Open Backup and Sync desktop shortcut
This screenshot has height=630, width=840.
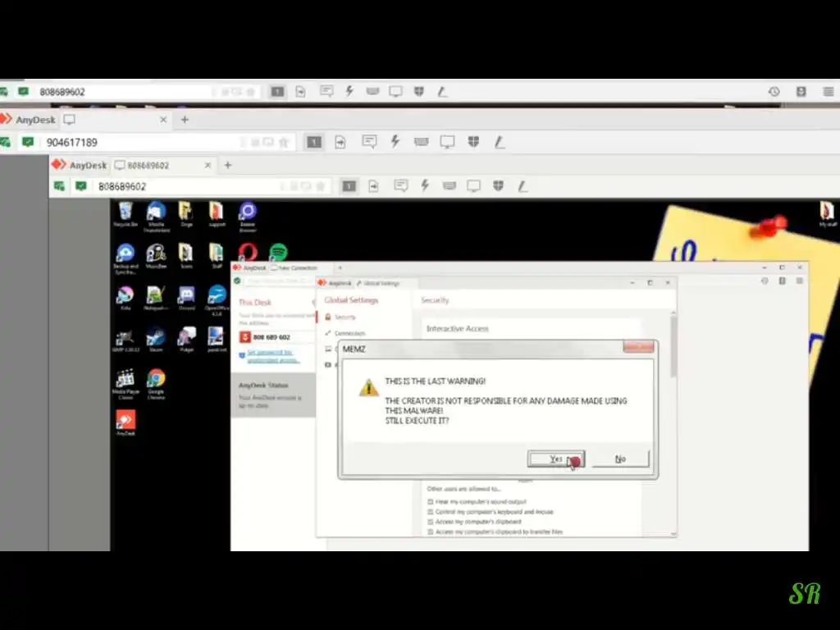pos(126,258)
